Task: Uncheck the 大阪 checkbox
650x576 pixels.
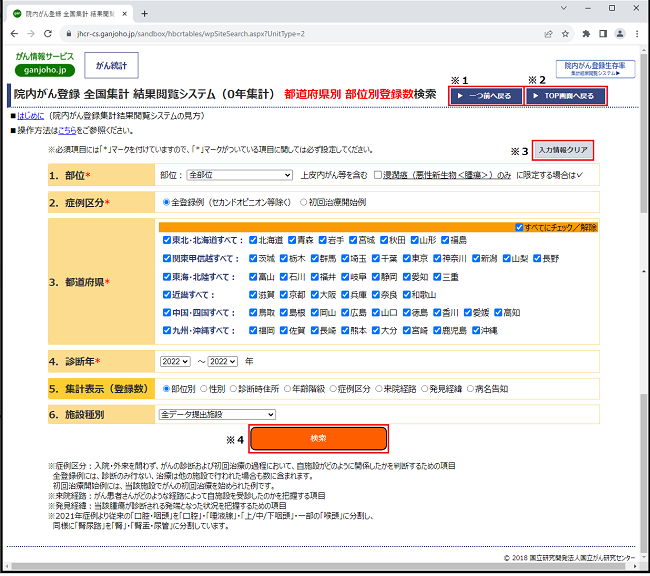Action: coord(315,295)
